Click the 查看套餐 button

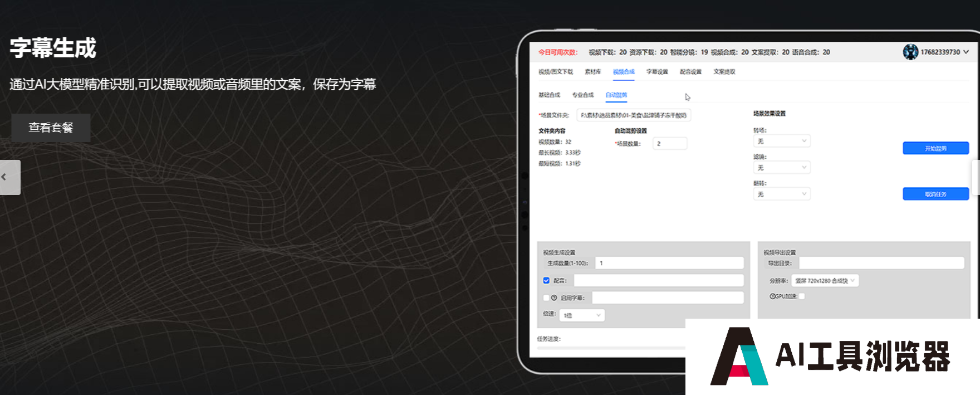(x=51, y=128)
